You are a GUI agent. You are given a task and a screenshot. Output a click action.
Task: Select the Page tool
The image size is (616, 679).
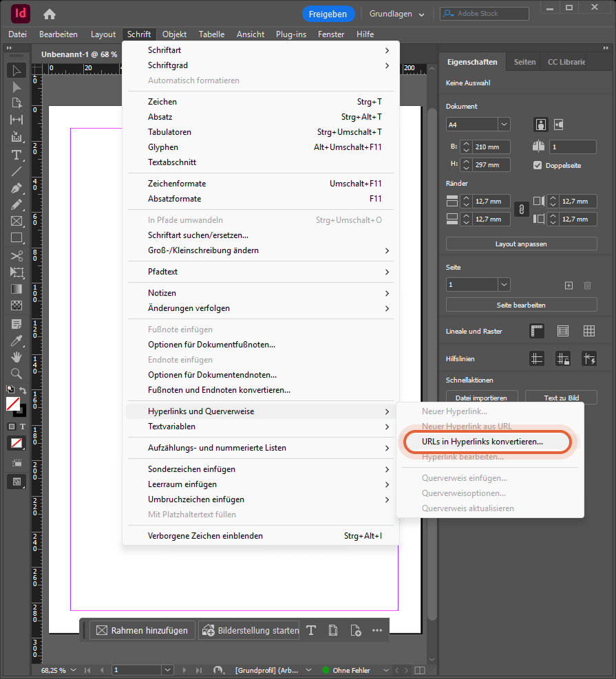coord(17,103)
